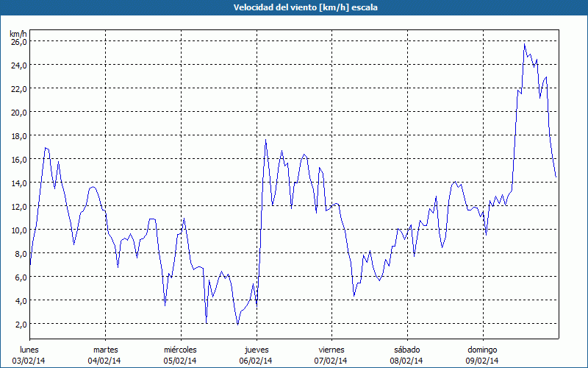
Task: Select the lunes day label
Action: [29, 350]
